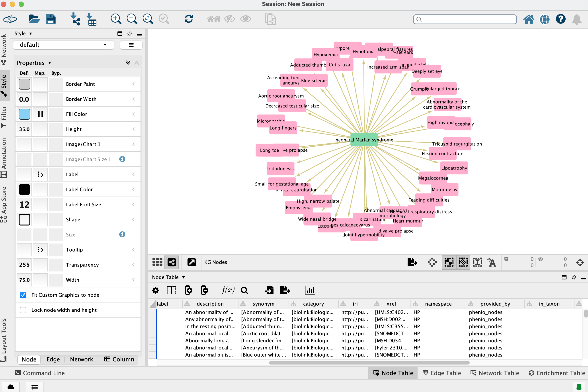Screen dimensions: 588x392
Task: Export the node table to a file
Action: (x=285, y=290)
